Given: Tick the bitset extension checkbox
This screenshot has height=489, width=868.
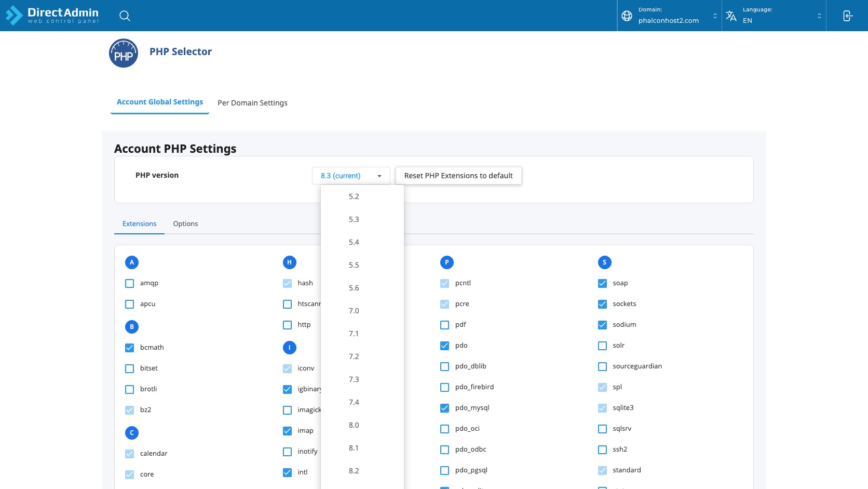Looking at the screenshot, I should click(x=130, y=368).
